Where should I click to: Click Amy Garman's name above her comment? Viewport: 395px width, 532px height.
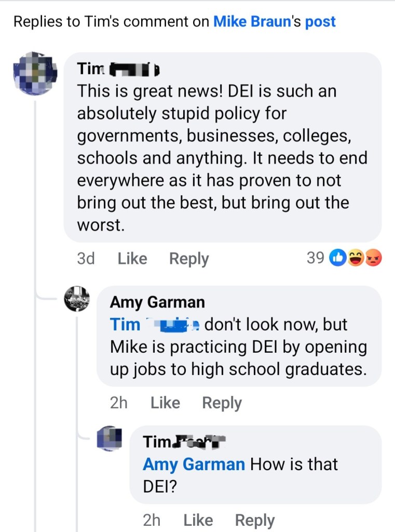click(x=157, y=302)
